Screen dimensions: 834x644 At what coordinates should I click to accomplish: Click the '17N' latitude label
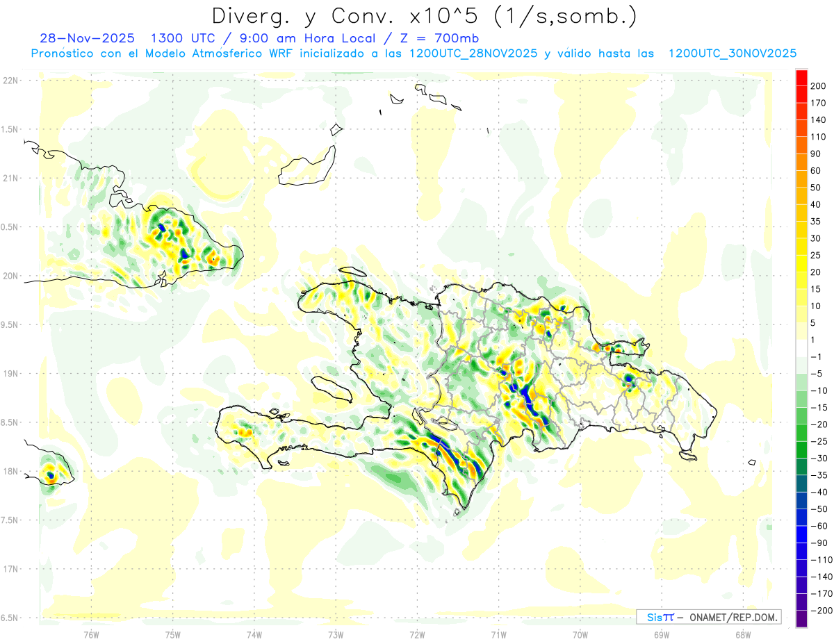10,569
